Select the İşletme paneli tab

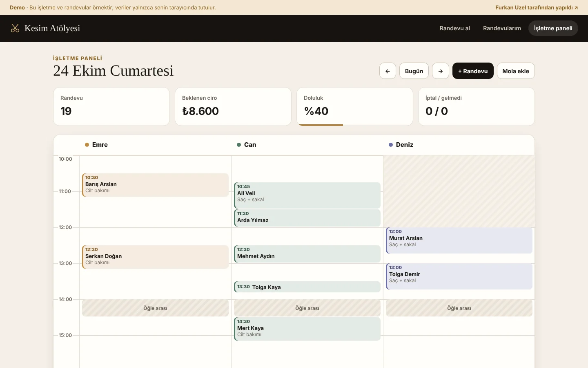553,28
